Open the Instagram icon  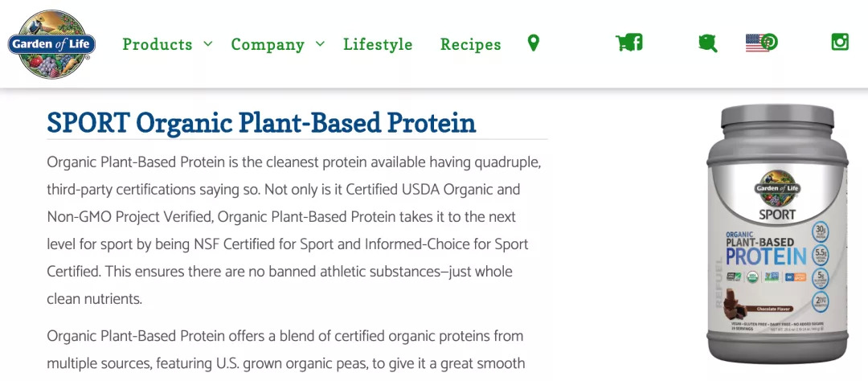click(x=840, y=43)
